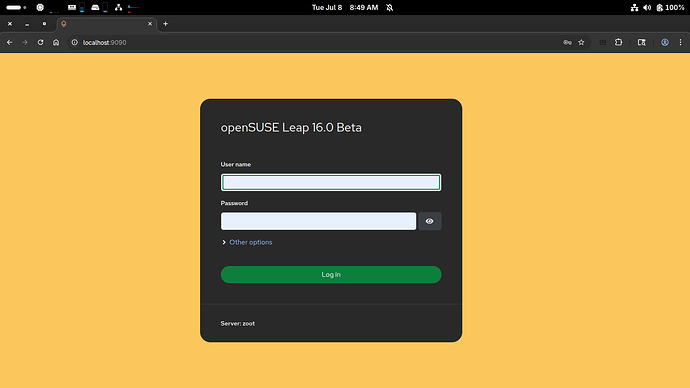This screenshot has height=388, width=690.
Task: Open the tab search icon
Action: point(642,43)
